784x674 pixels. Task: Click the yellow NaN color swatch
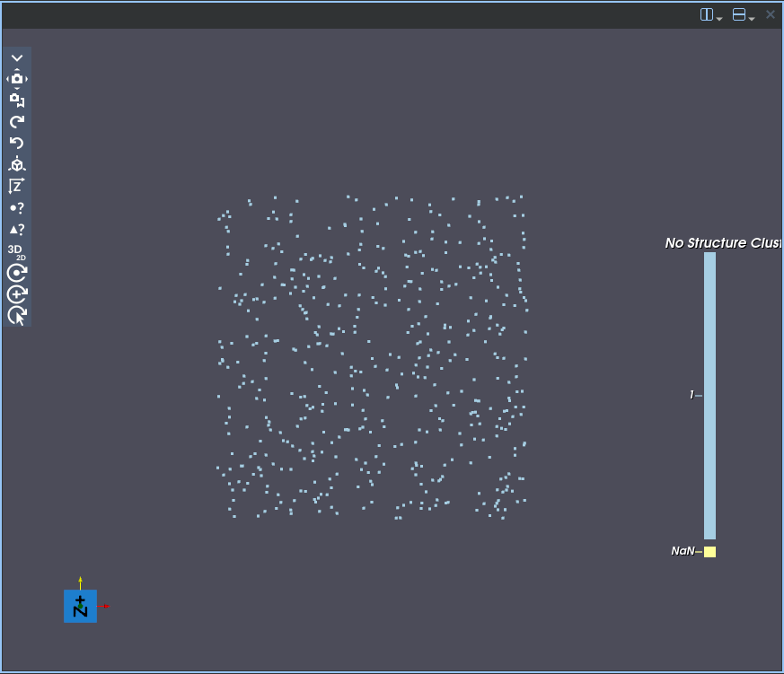[x=709, y=551]
